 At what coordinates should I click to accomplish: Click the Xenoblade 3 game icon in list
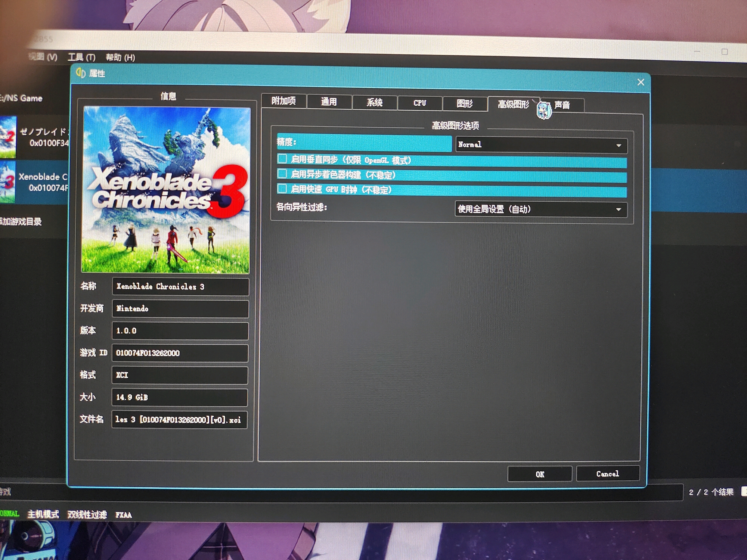7,182
